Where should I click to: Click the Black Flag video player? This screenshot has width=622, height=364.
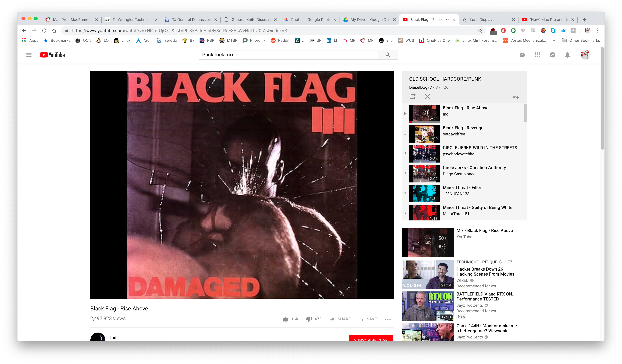tap(242, 185)
